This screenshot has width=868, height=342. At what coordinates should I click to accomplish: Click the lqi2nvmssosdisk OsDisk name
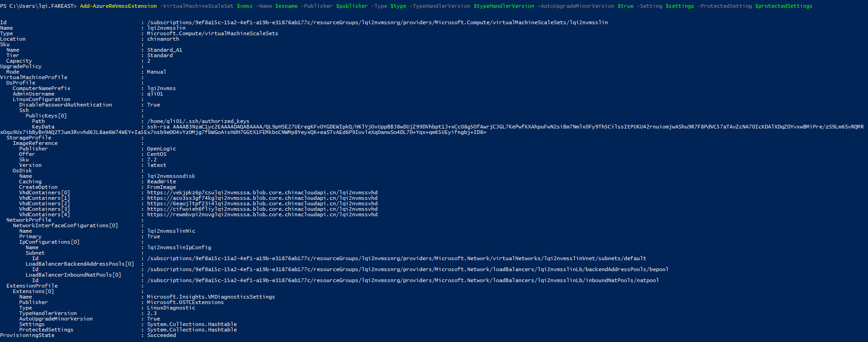click(171, 176)
